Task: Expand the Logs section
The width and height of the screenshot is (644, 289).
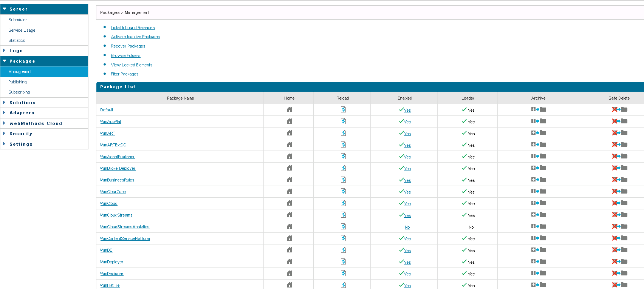Action: click(x=44, y=51)
